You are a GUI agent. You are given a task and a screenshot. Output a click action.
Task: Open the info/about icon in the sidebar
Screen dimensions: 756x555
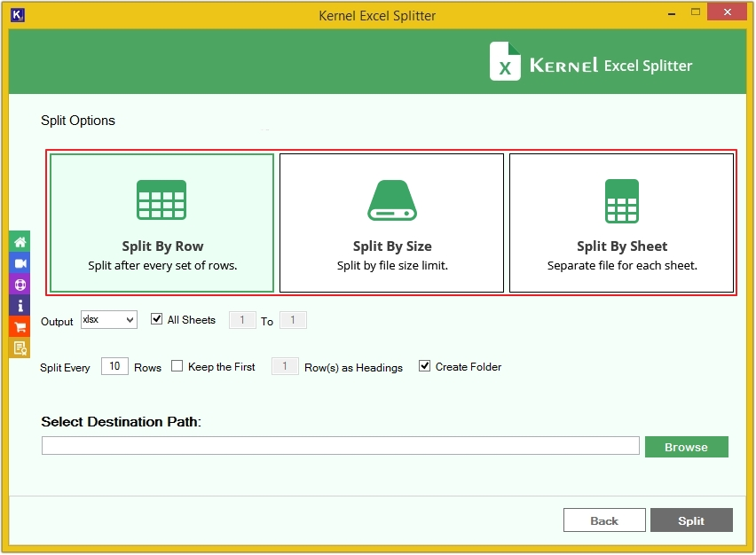tap(19, 307)
